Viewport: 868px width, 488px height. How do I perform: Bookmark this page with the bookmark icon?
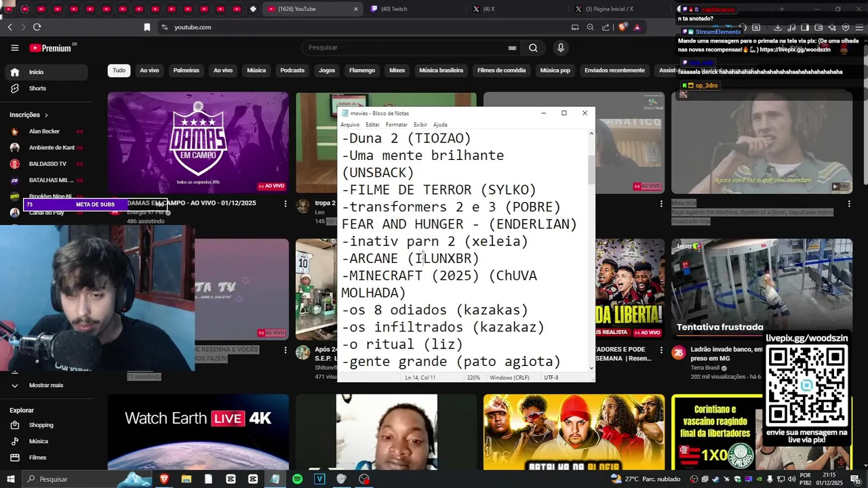[x=146, y=27]
